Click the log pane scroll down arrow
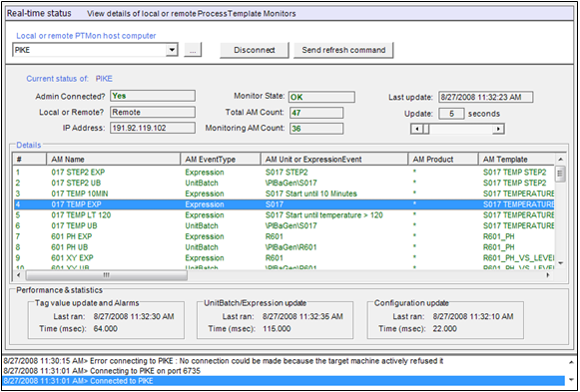Viewport: 580px width, 392px height. point(571,380)
